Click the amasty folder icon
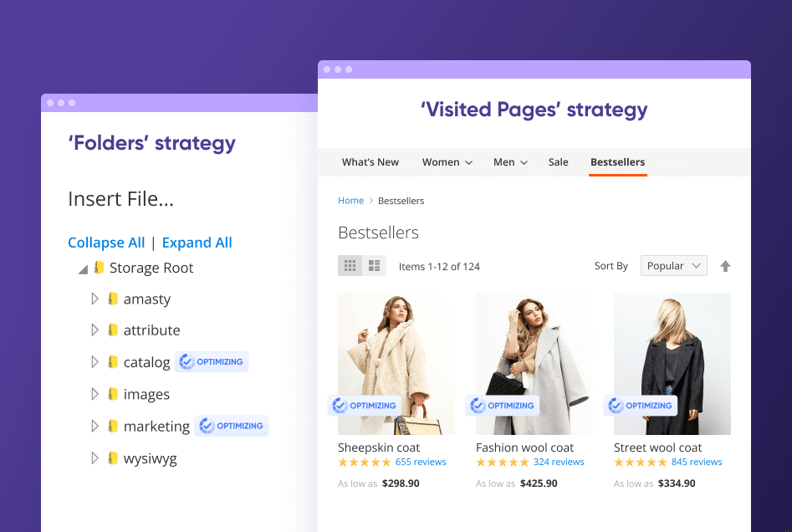This screenshot has width=792, height=532. pyautogui.click(x=115, y=299)
